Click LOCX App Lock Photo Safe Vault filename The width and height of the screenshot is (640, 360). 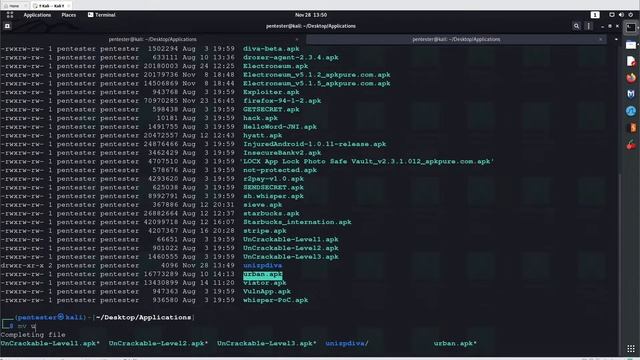tap(367, 162)
